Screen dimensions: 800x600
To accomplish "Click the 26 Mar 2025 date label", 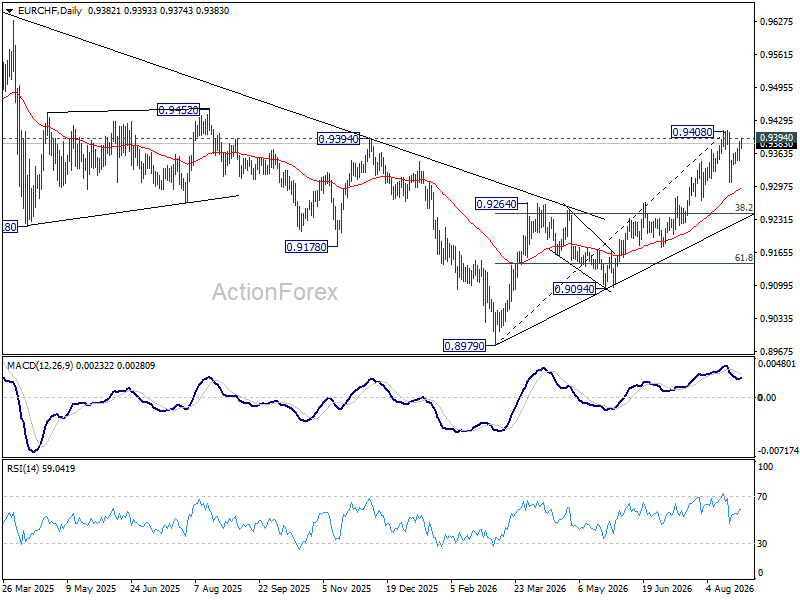I will 29,588.
